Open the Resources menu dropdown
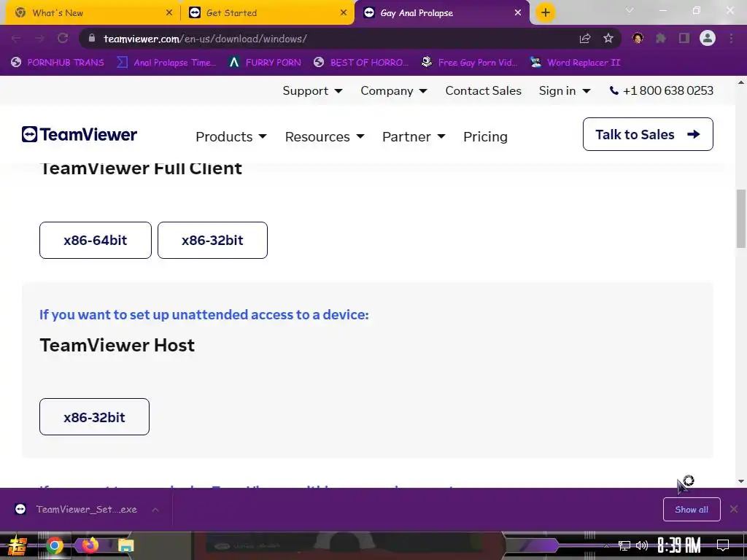This screenshot has width=747, height=560. click(x=325, y=136)
